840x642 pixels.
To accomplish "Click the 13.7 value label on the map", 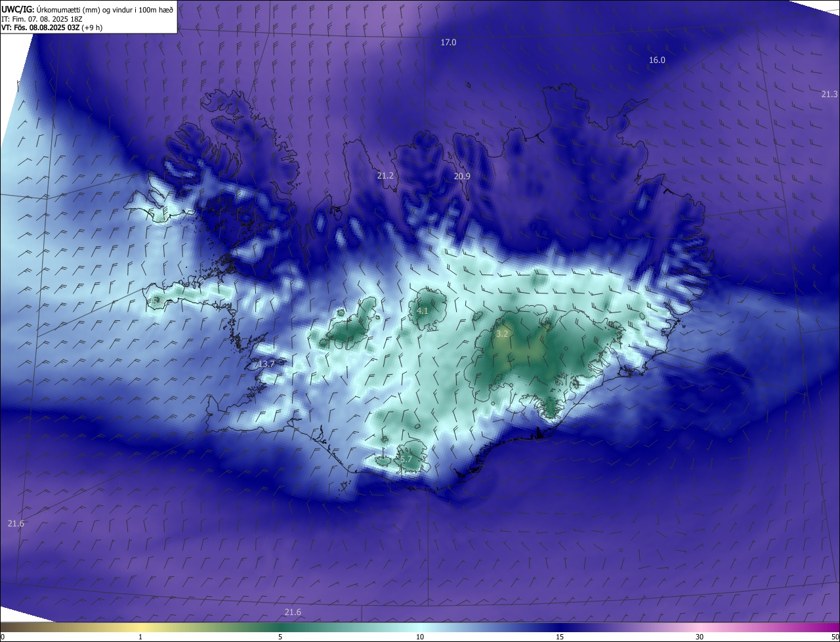I will click(266, 364).
